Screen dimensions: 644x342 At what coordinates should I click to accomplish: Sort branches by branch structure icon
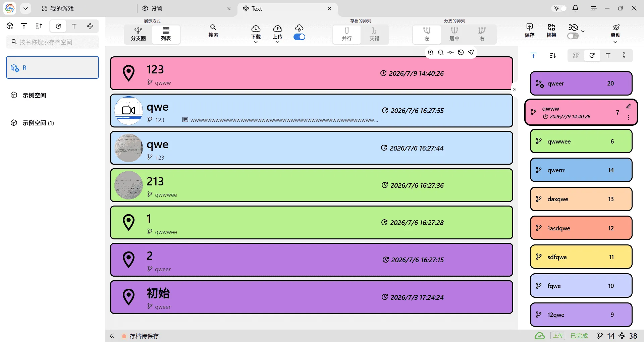pos(576,56)
